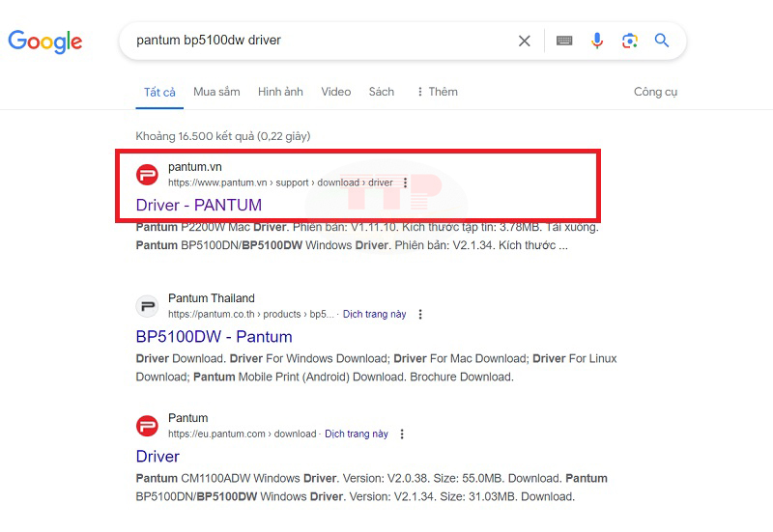This screenshot has width=773, height=532.
Task: Open three-dot menu for pantum.vn result
Action: (x=405, y=182)
